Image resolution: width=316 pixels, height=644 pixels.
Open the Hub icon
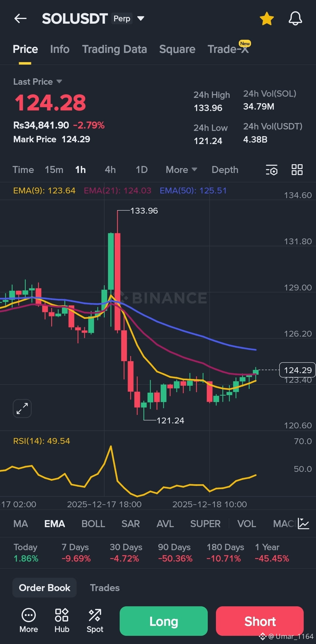pos(62,621)
